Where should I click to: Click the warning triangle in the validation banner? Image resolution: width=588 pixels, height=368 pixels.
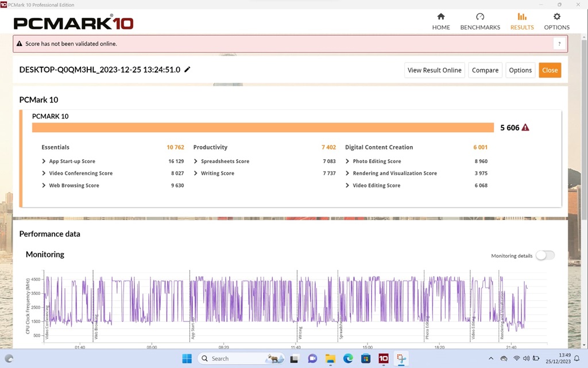(20, 44)
